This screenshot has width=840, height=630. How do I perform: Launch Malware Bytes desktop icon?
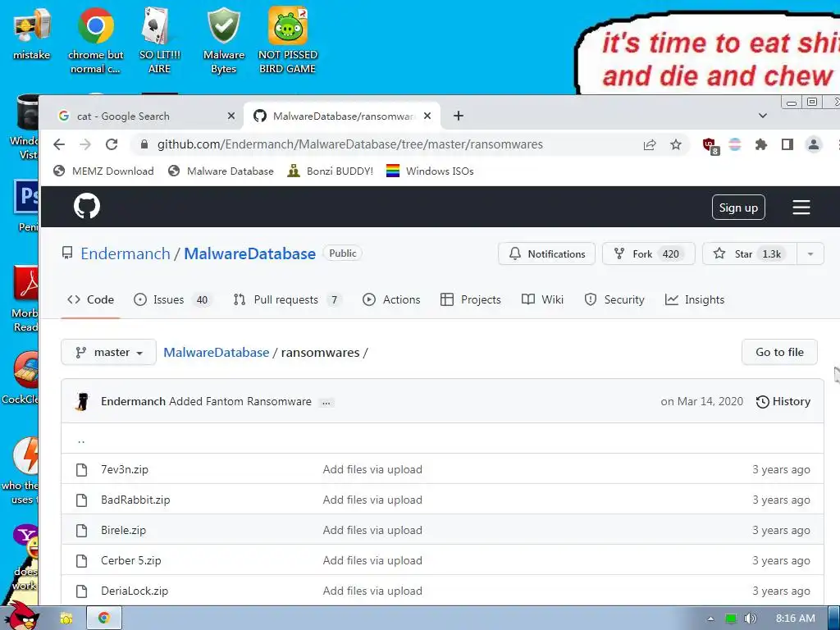tap(224, 40)
